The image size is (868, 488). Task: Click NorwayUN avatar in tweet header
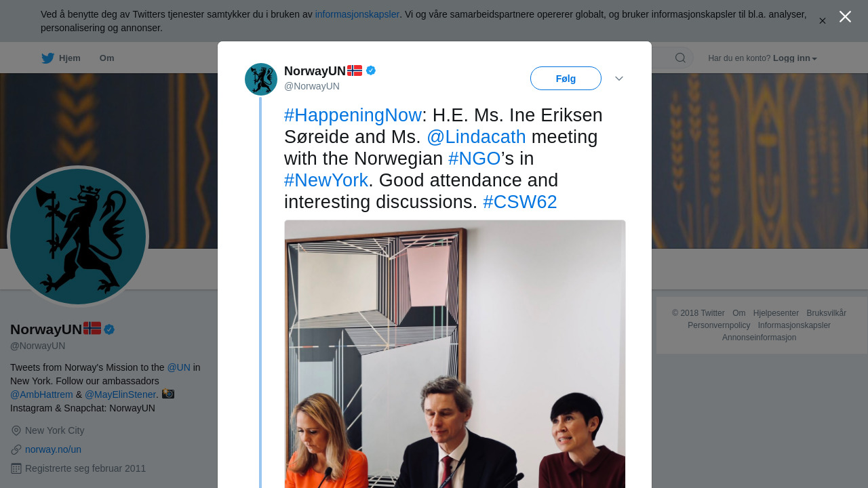click(261, 79)
